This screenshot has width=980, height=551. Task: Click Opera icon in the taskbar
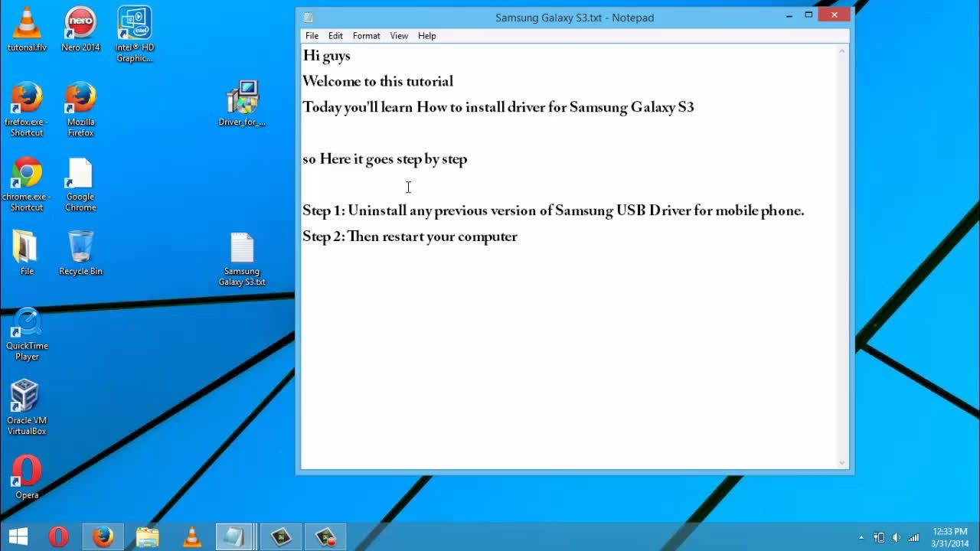pos(58,537)
